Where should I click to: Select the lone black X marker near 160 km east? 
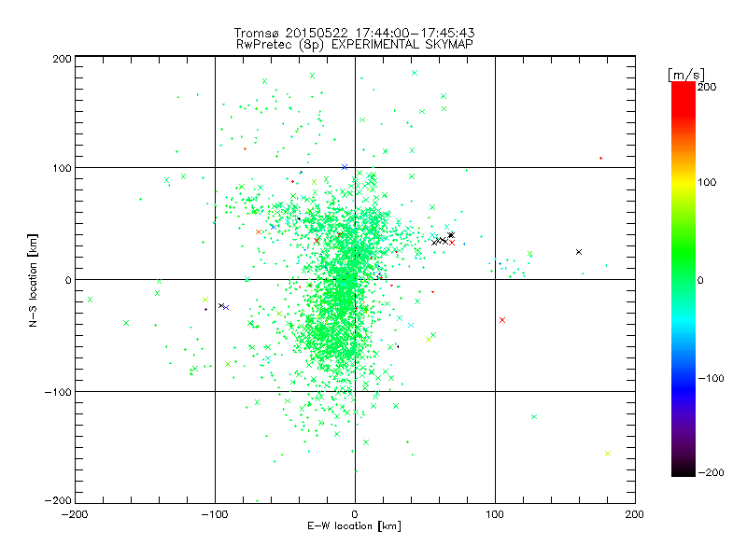(x=579, y=252)
